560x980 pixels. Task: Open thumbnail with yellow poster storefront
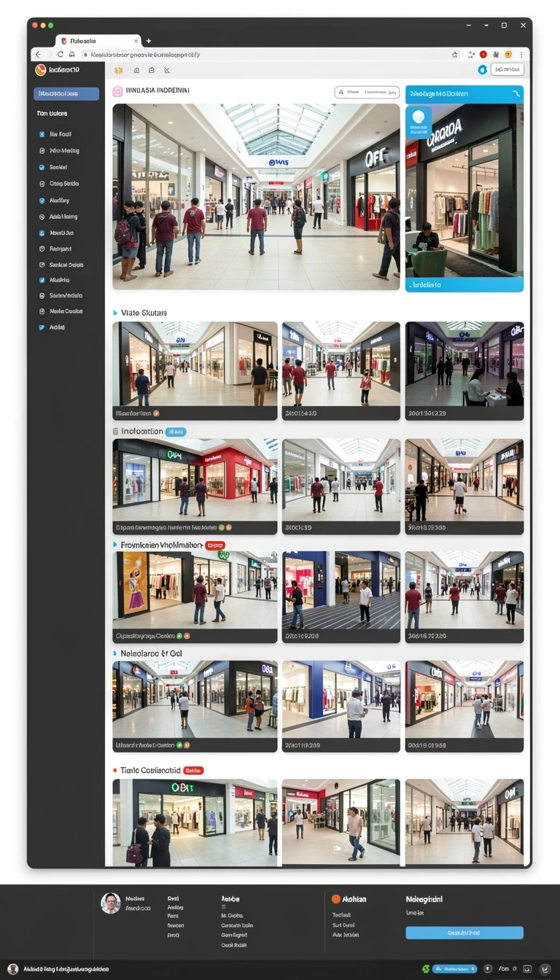(195, 596)
